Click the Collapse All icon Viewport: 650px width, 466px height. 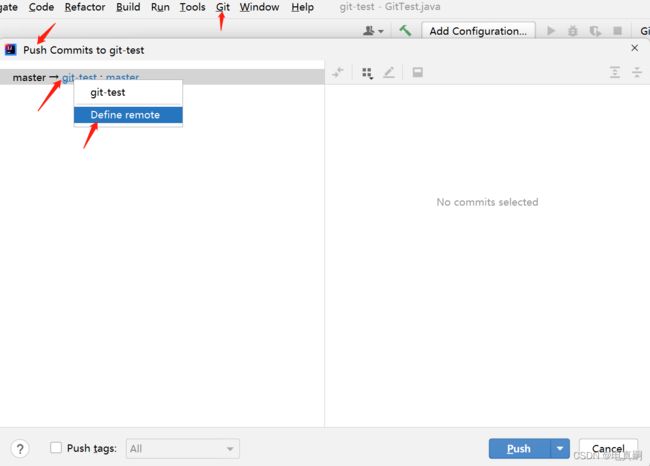click(637, 73)
